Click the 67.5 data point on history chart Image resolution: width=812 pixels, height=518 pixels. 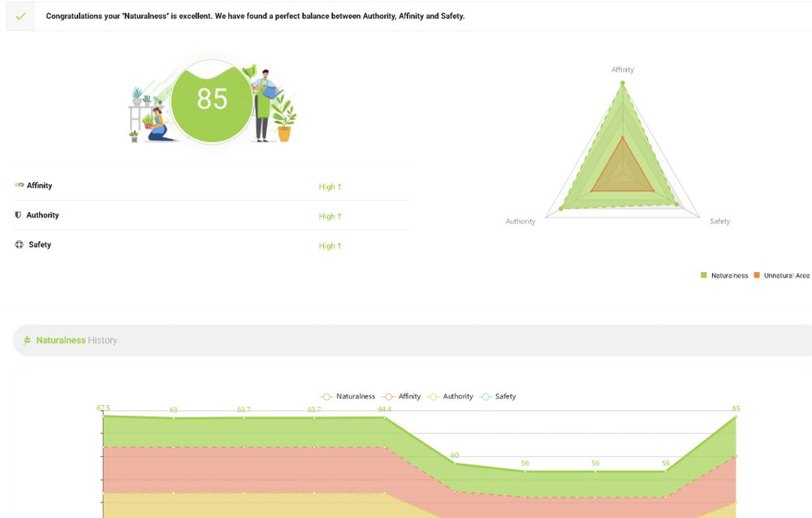coord(103,416)
